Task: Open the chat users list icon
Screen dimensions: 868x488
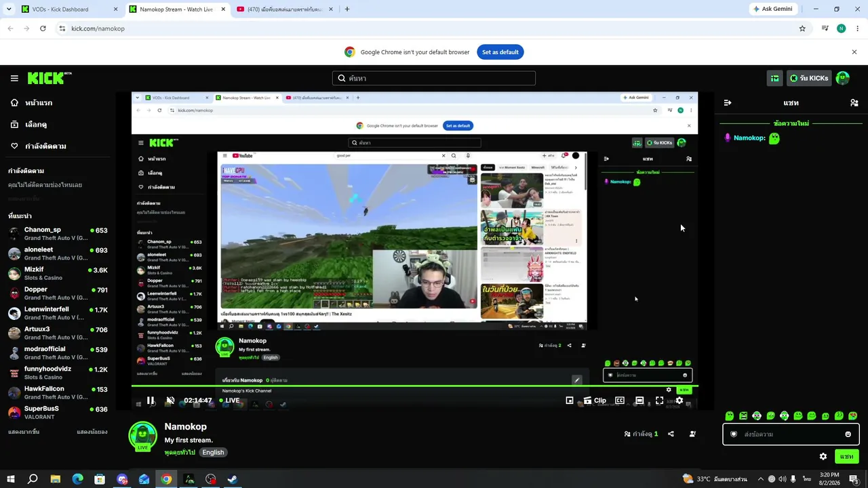Action: tap(854, 103)
